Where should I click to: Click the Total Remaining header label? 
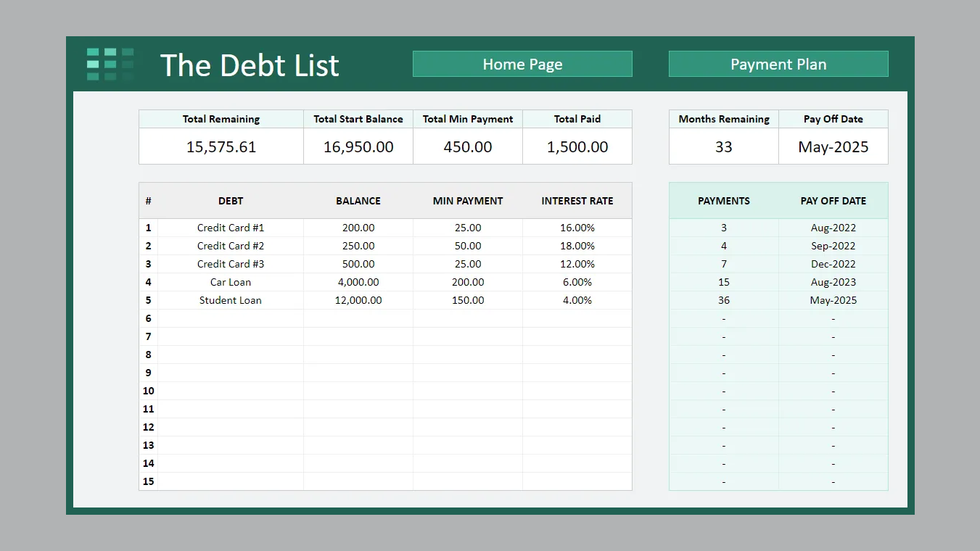(221, 119)
